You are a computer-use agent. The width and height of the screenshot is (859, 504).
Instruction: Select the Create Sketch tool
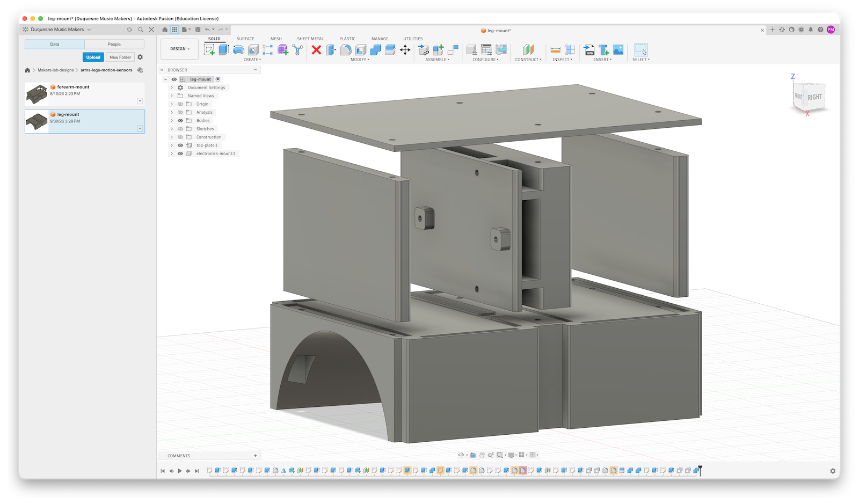(209, 50)
